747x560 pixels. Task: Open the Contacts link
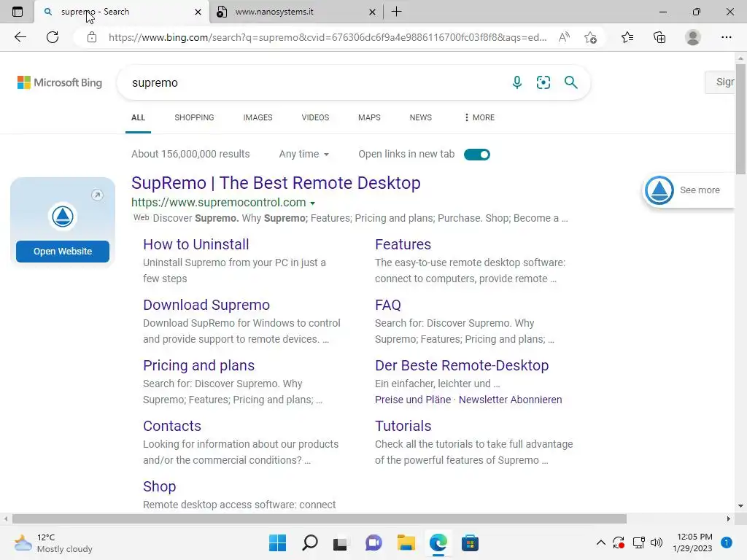[172, 426]
